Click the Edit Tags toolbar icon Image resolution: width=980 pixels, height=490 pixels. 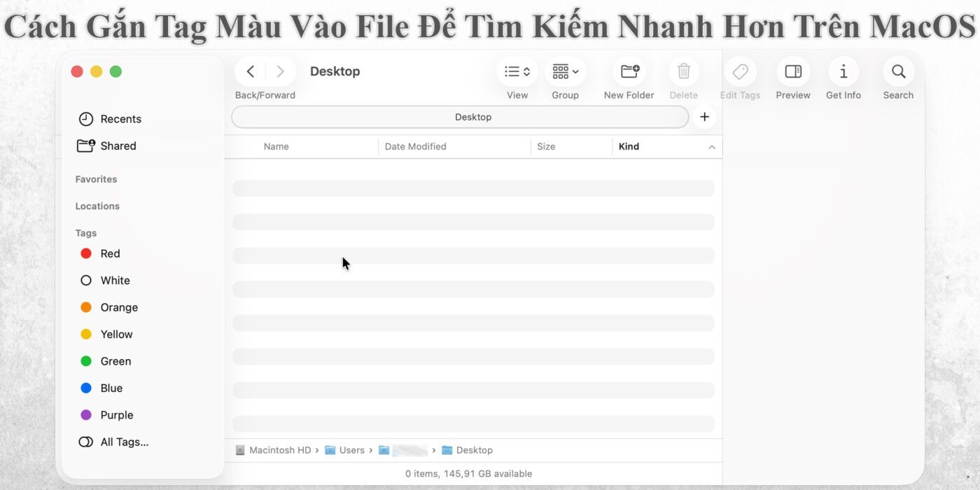coord(740,71)
